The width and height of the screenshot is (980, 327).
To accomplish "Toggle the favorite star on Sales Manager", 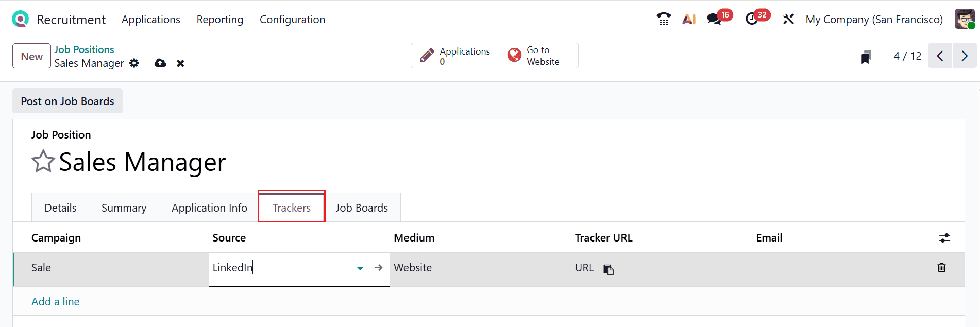I will (x=43, y=161).
